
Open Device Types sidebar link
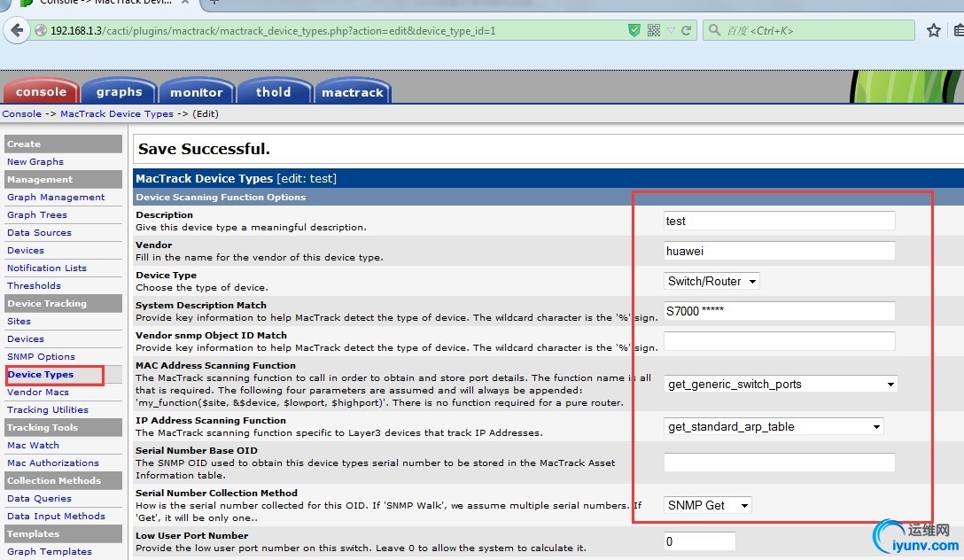[x=41, y=374]
